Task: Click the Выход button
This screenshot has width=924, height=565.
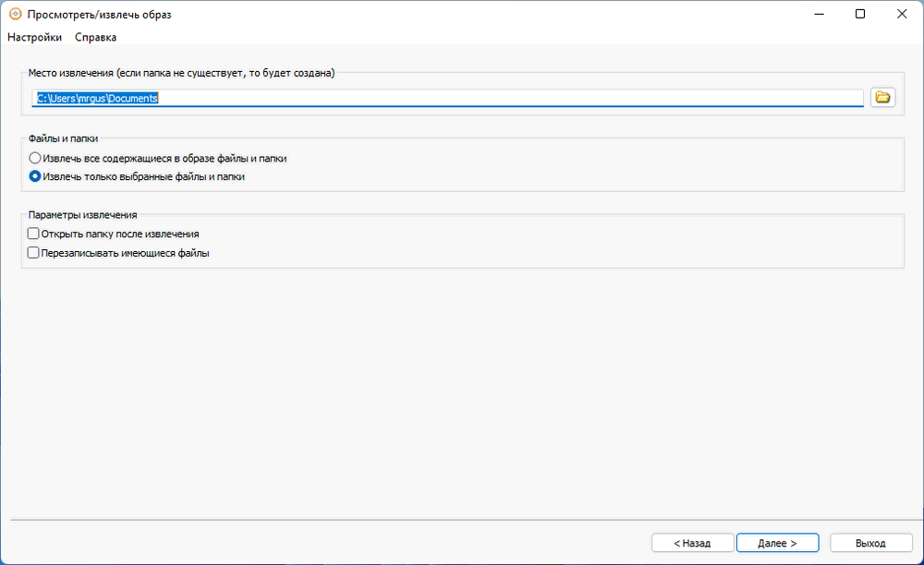Action: coord(870,543)
